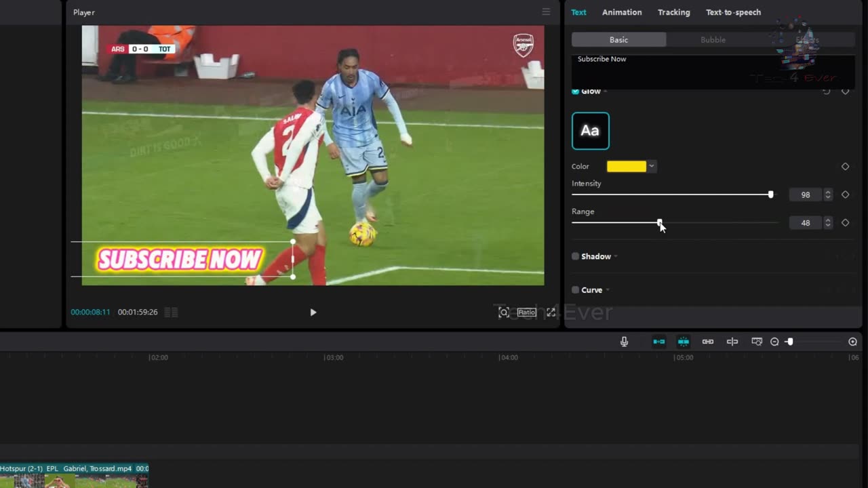Screen dimensions: 868x488
Task: Enter fullscreen preview mode
Action: [x=551, y=312]
